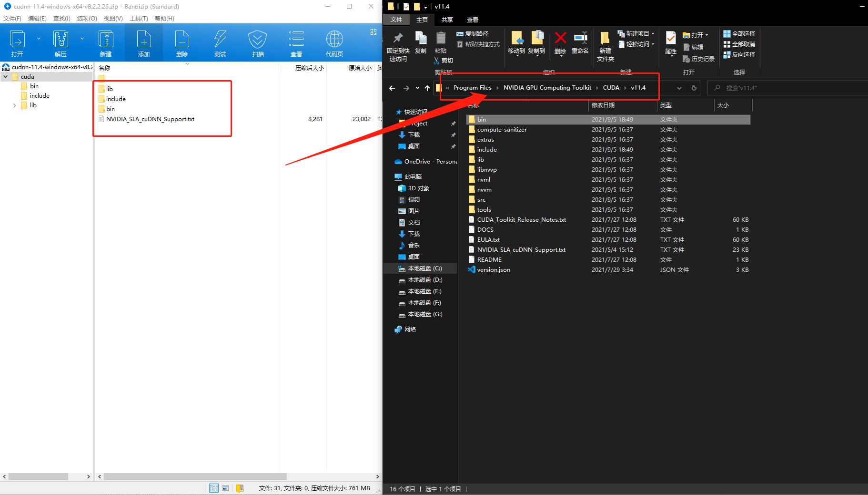Screen dimensions: 868x495
Task: Open the toolbar layout grid icon in Bandizip
Action: (x=373, y=32)
